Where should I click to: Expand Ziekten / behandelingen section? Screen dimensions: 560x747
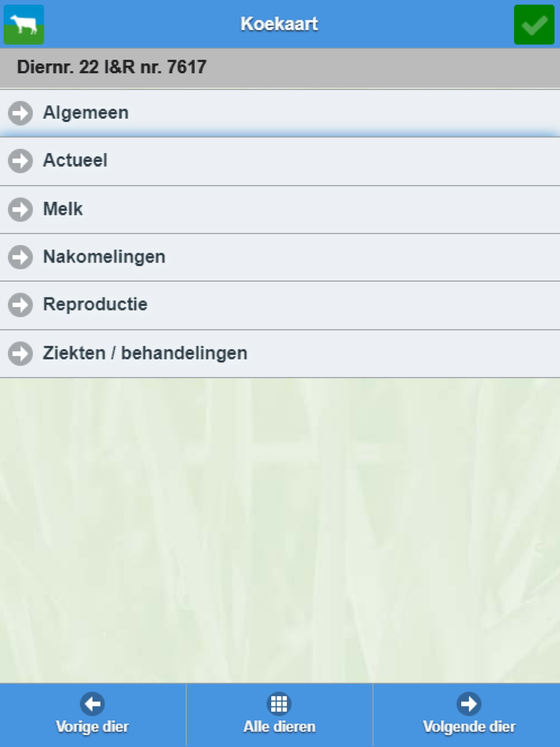tap(145, 353)
